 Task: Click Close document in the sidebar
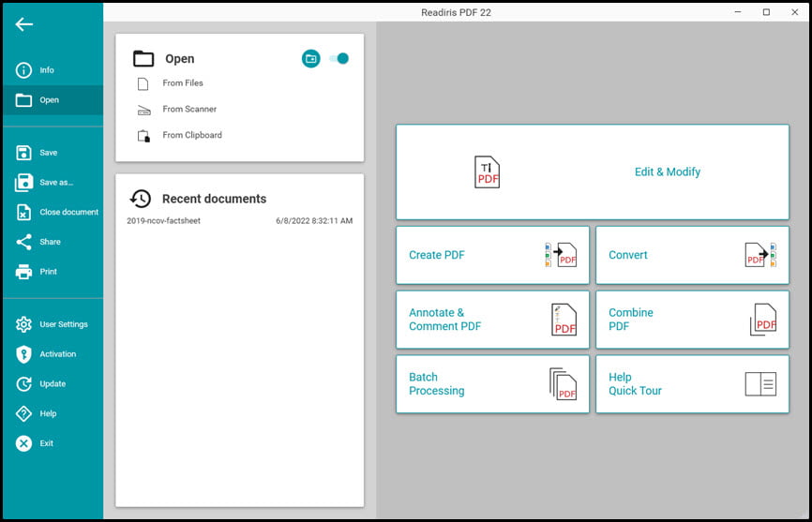coord(53,212)
